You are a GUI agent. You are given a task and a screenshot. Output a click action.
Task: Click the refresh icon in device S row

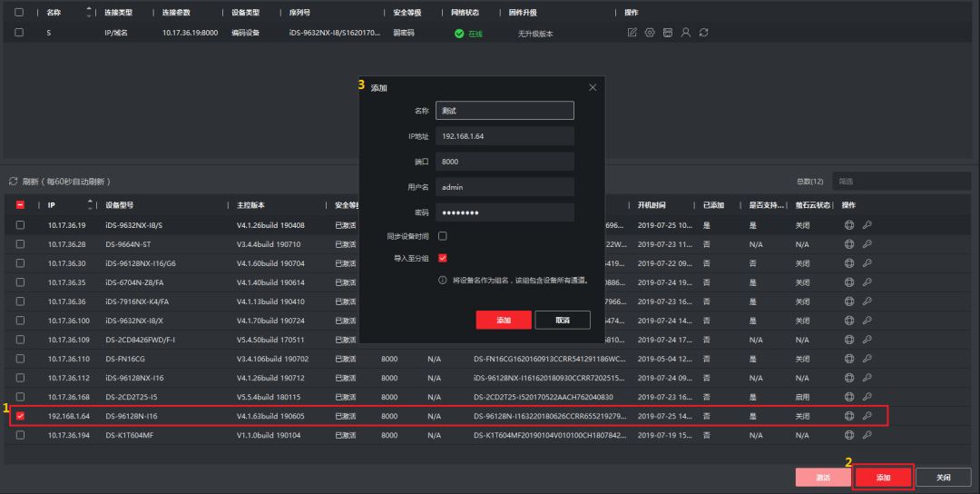click(703, 33)
